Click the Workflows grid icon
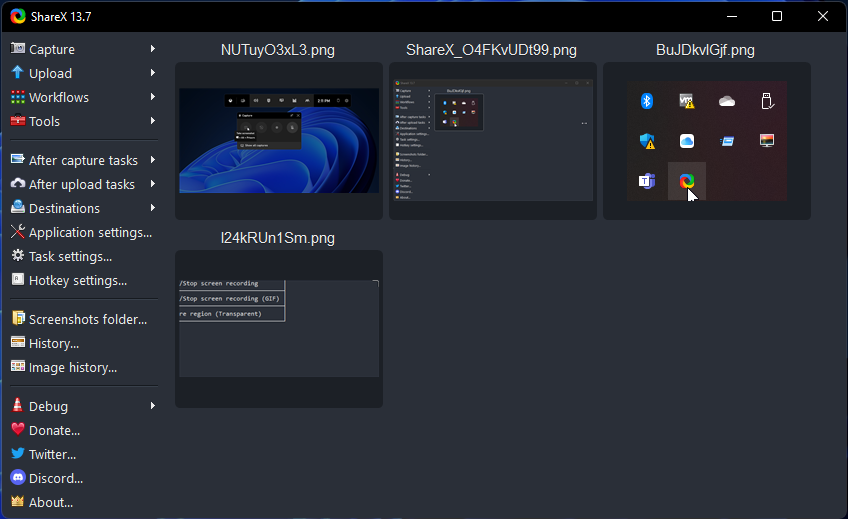The image size is (848, 519). pyautogui.click(x=18, y=97)
